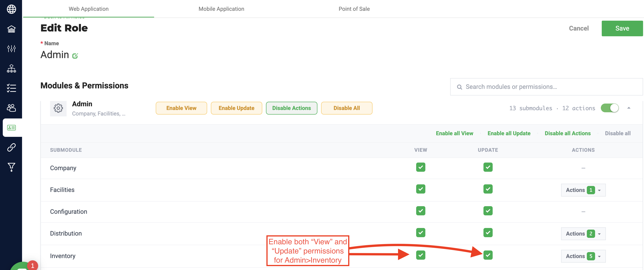Open the funnel filter sidebar icon
The height and width of the screenshot is (270, 644).
[11, 167]
